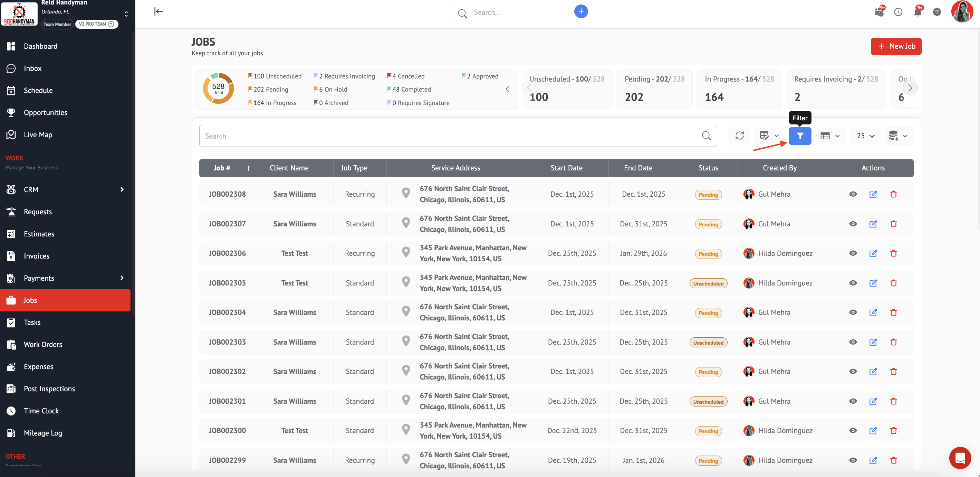Open the chat support bubble
The height and width of the screenshot is (477, 980).
[960, 458]
